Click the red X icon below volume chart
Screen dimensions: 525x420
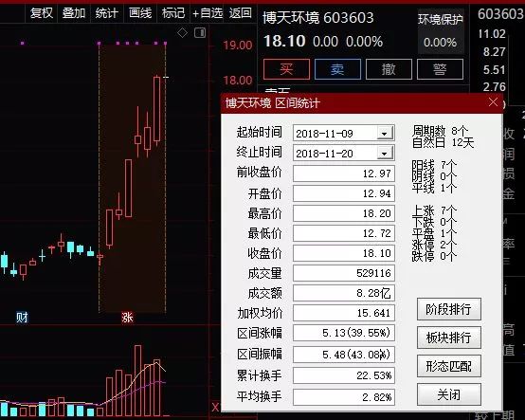click(x=216, y=408)
